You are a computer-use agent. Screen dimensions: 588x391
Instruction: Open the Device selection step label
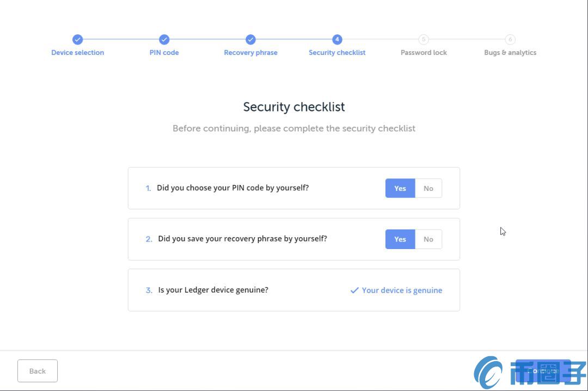78,53
